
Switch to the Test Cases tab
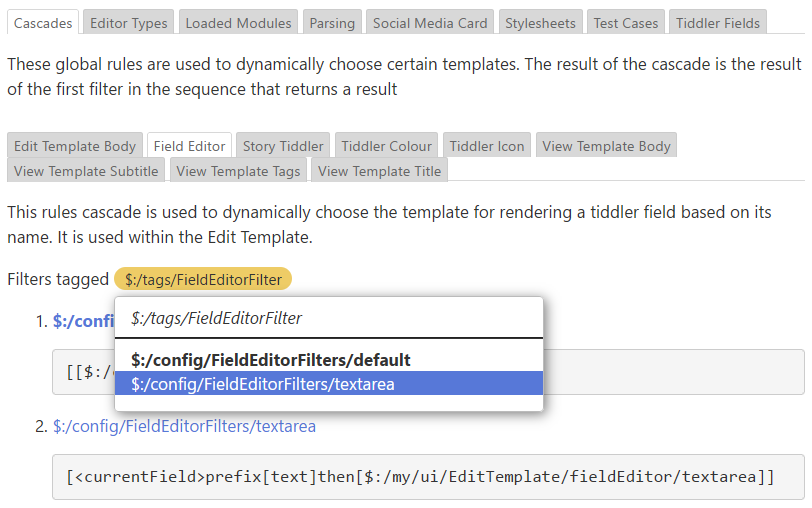pos(626,23)
